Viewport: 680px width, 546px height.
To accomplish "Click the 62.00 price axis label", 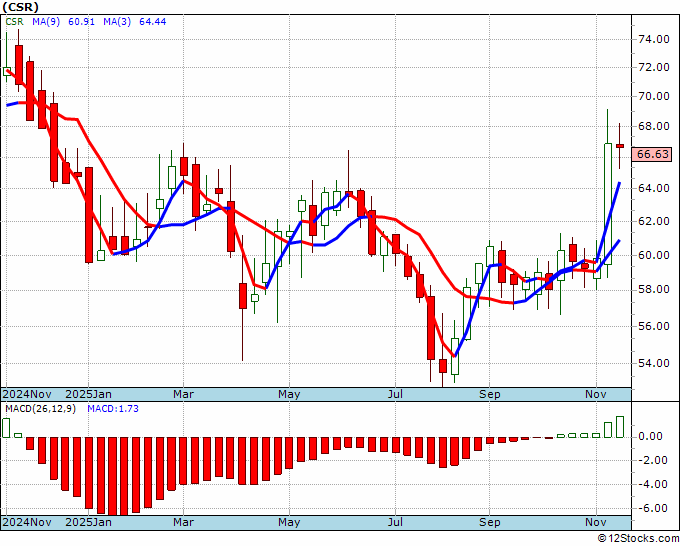I will tap(654, 221).
